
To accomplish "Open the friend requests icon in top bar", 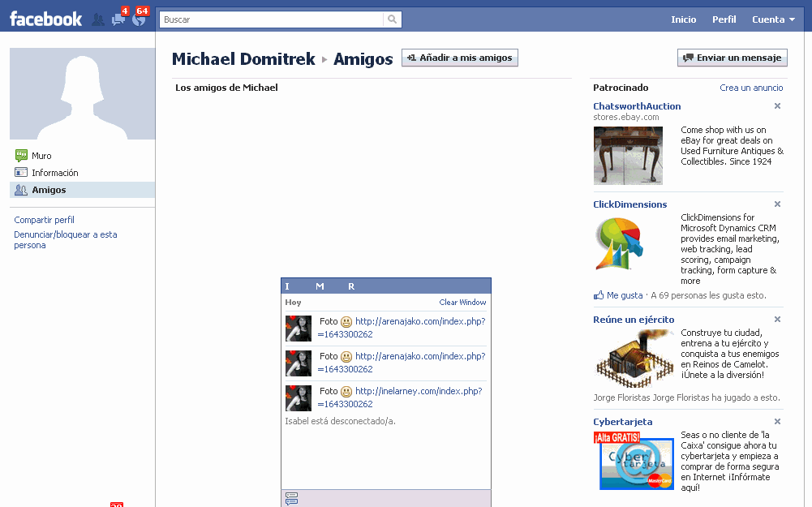I will [98, 19].
